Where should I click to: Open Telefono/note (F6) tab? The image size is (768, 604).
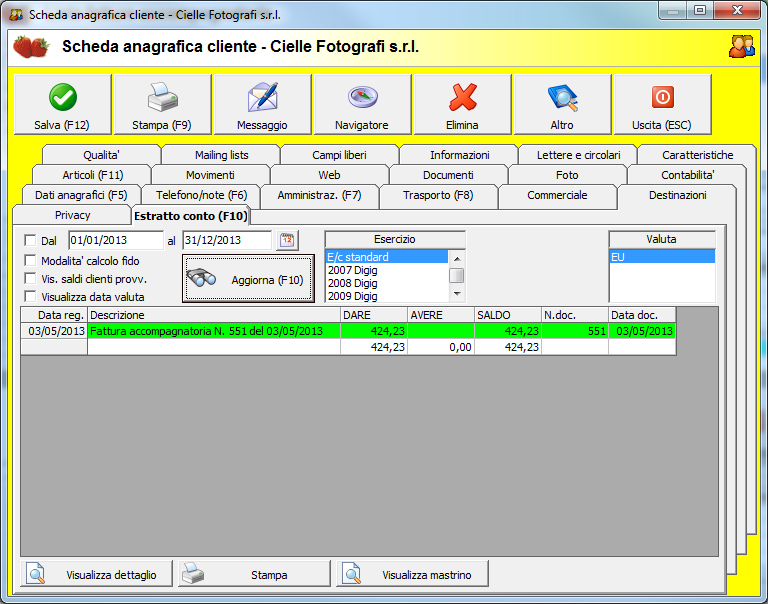(201, 195)
